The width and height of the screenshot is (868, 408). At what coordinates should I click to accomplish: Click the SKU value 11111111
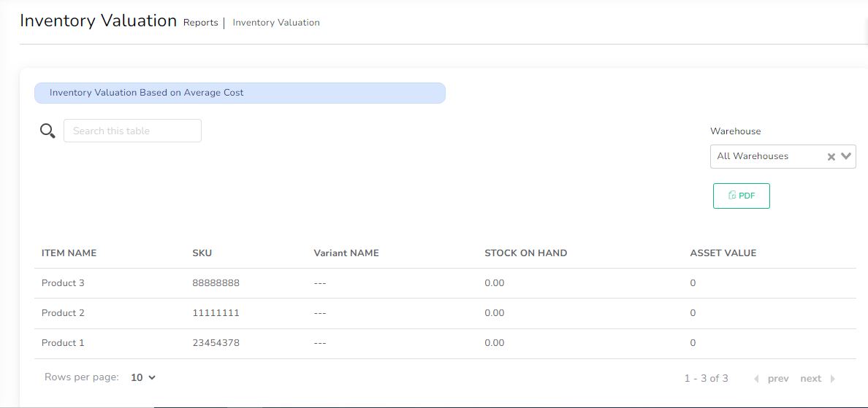click(216, 313)
